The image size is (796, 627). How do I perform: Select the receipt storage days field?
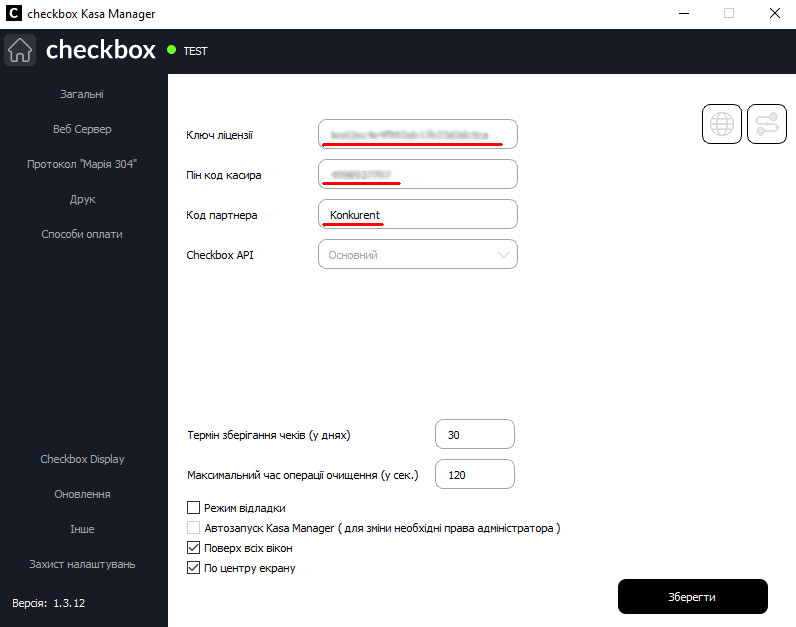click(x=475, y=435)
